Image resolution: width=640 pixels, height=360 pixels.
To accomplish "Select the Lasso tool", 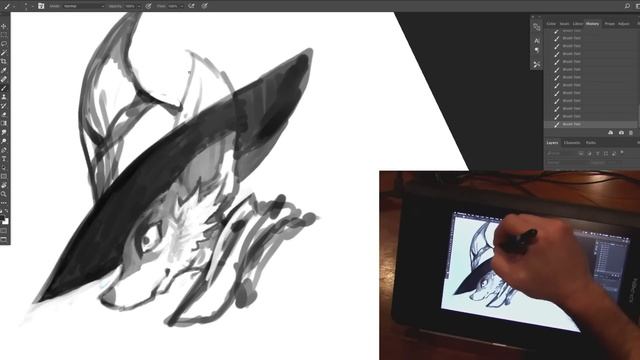I will coord(4,44).
